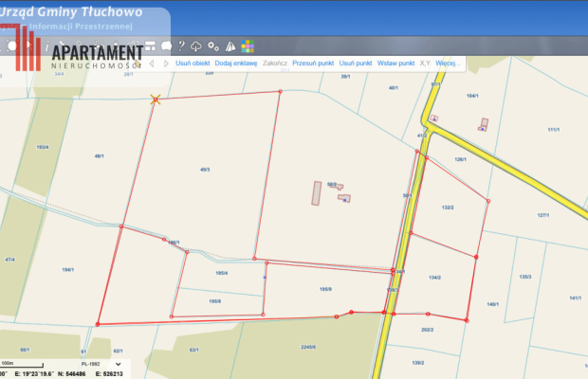Image resolution: width=588 pixels, height=379 pixels.
Task: Select the info 'i' identify tool
Action: pos(46,45)
